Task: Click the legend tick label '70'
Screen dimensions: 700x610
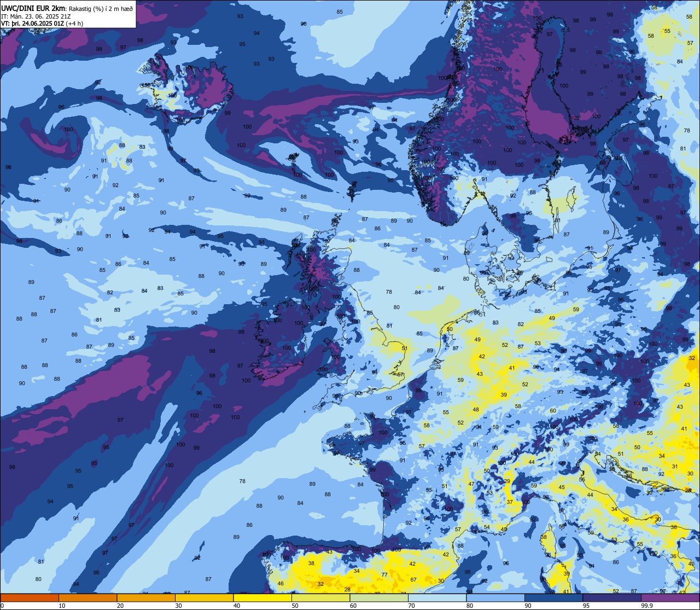Action: click(x=411, y=606)
